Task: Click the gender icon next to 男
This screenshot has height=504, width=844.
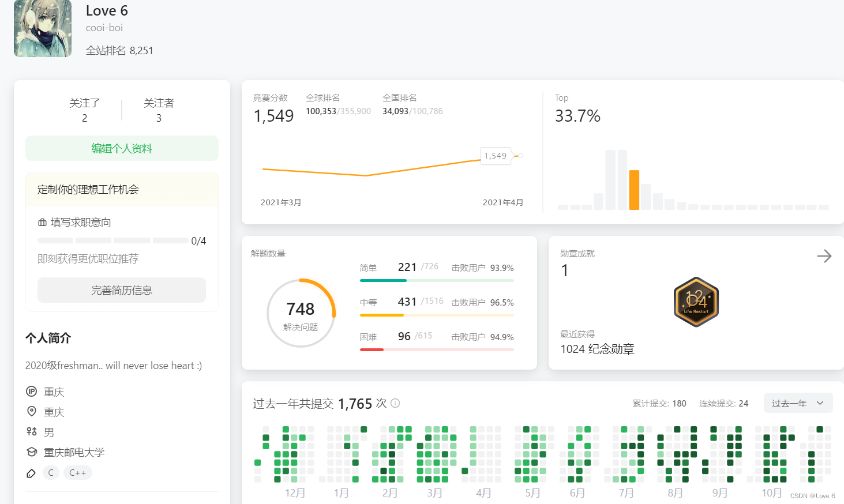Action: pos(32,431)
